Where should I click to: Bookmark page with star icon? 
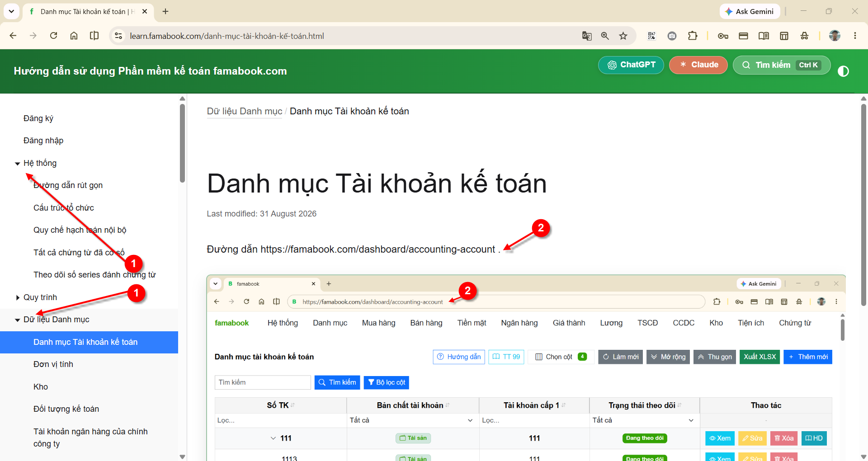click(x=623, y=36)
